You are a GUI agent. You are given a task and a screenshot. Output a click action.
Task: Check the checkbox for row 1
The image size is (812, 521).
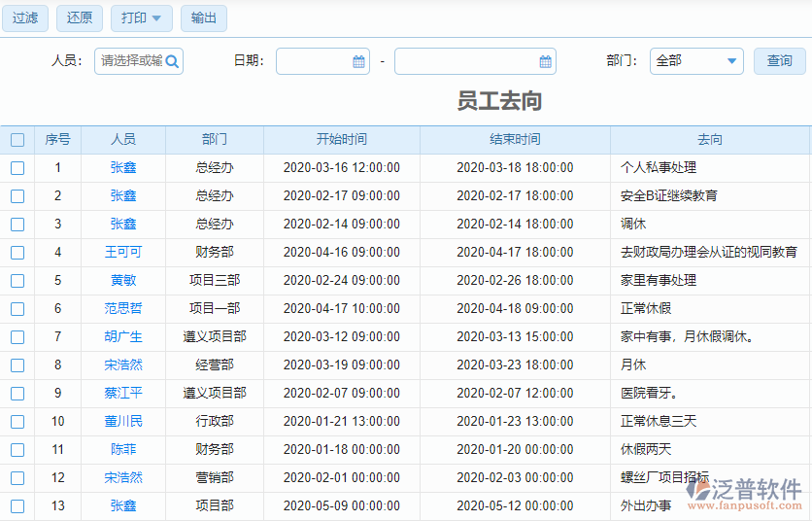point(17,168)
